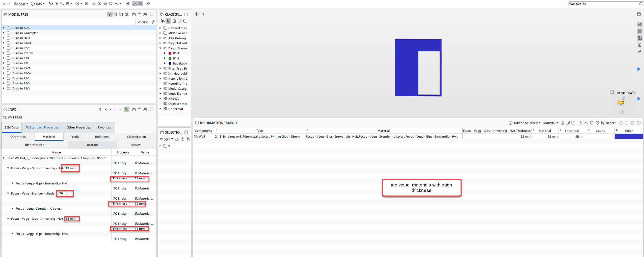Remove from selection basket in Model Tree
This screenshot has height=257, width=644.
(140, 14)
